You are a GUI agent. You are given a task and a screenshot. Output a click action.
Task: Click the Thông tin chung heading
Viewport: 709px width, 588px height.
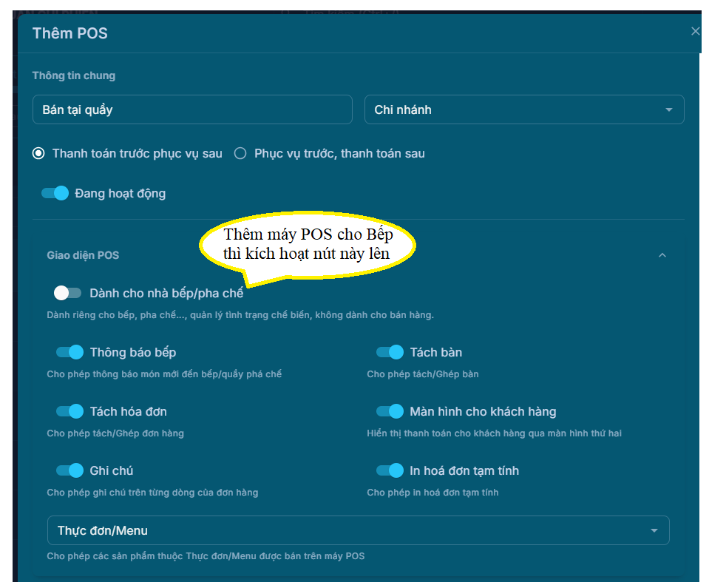[74, 75]
